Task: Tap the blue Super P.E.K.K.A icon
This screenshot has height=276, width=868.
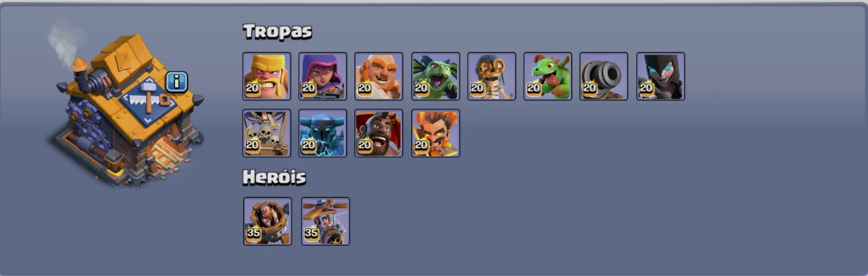Action: pyautogui.click(x=323, y=133)
